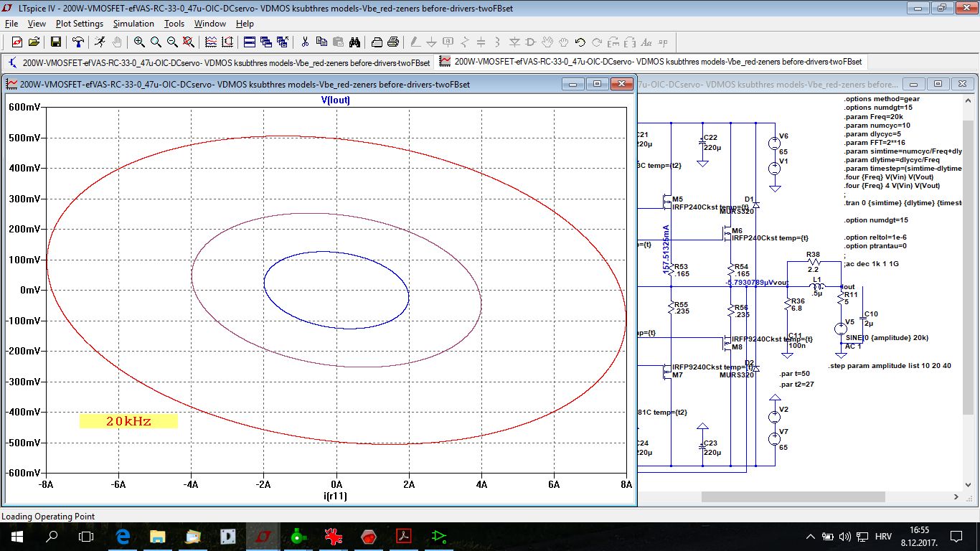The height and width of the screenshot is (551, 980).
Task: Open Microsoft Edge from the taskbar
Action: click(122, 536)
